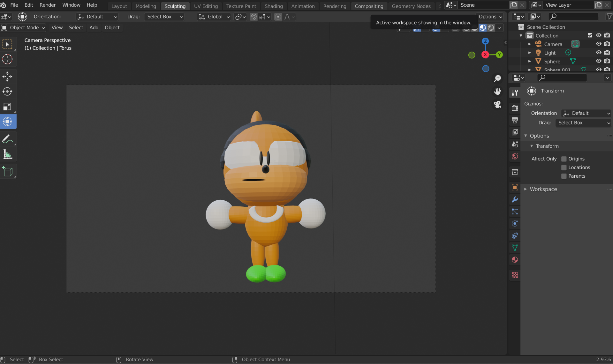Toggle camera view gizmo icon
This screenshot has width=613, height=364.
[x=497, y=105]
